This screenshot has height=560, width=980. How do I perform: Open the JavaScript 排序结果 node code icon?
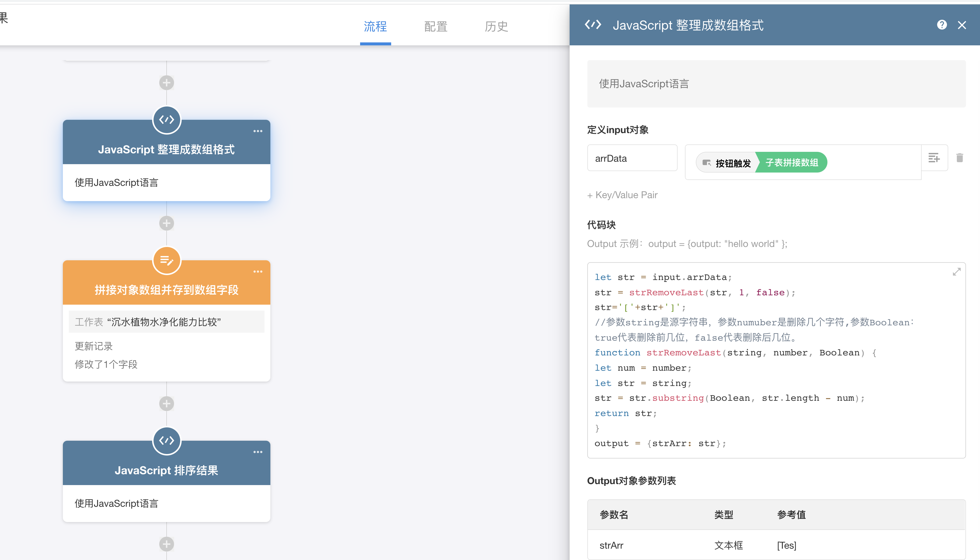(167, 441)
